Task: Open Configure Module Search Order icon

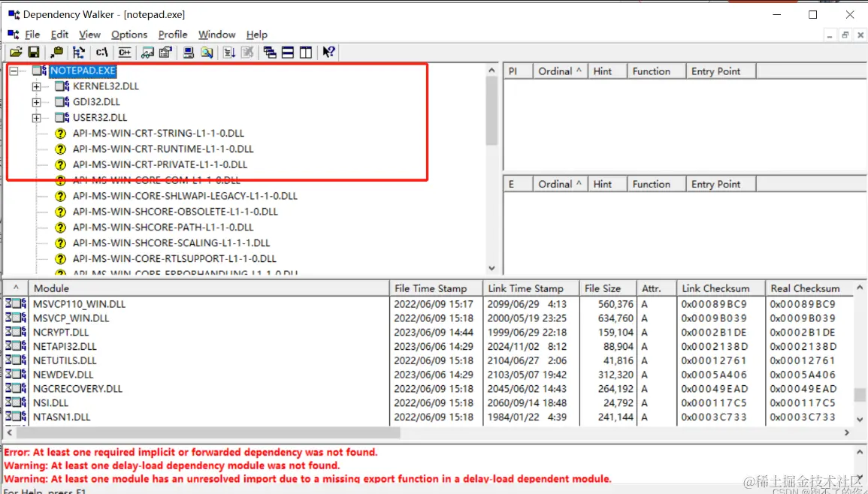Action: point(207,53)
